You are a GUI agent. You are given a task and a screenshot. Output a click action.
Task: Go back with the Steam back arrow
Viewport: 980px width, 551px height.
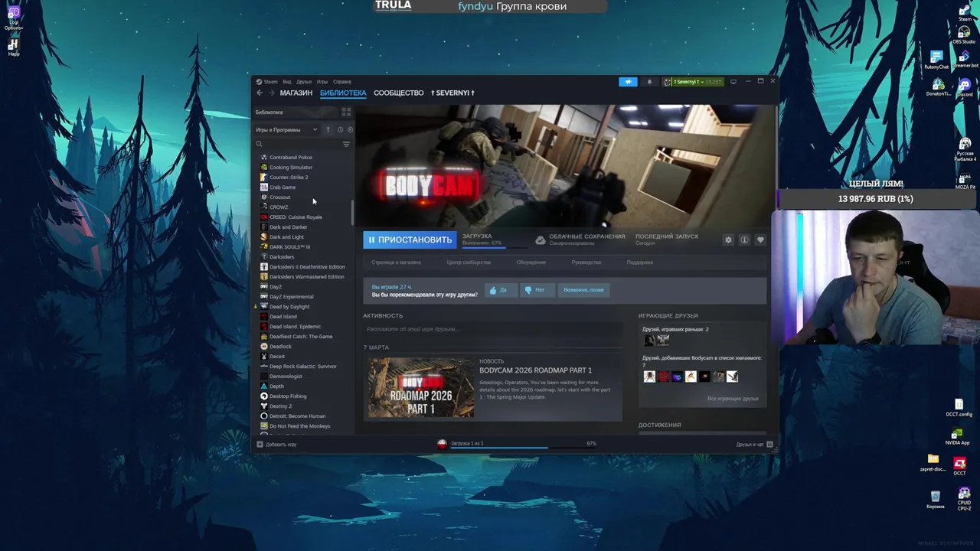coord(260,93)
